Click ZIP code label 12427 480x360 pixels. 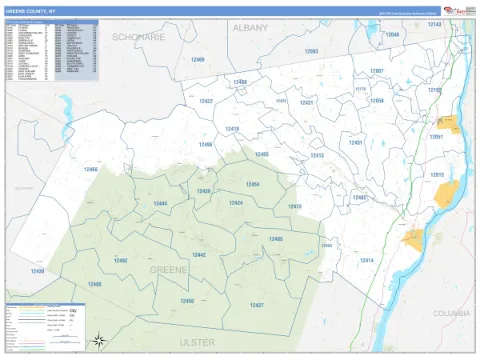click(257, 305)
